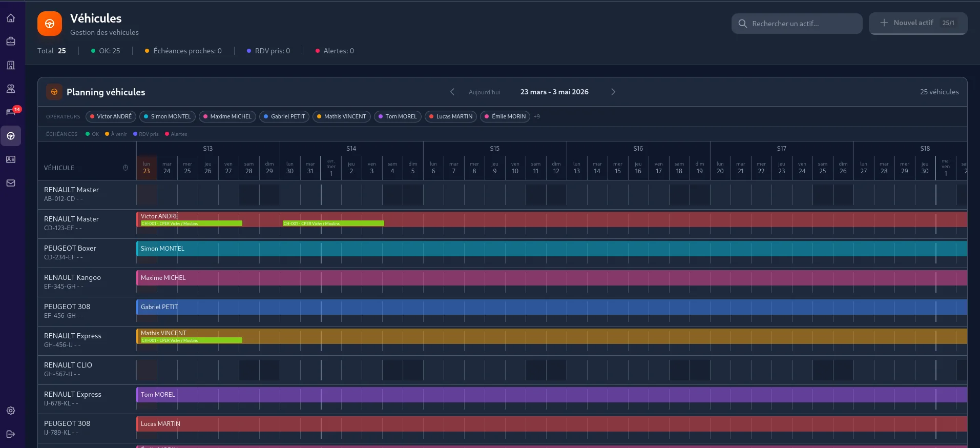Viewport: 980px width, 448px height.
Task: Open the home dashboard from the sidebar
Action: pyautogui.click(x=11, y=18)
